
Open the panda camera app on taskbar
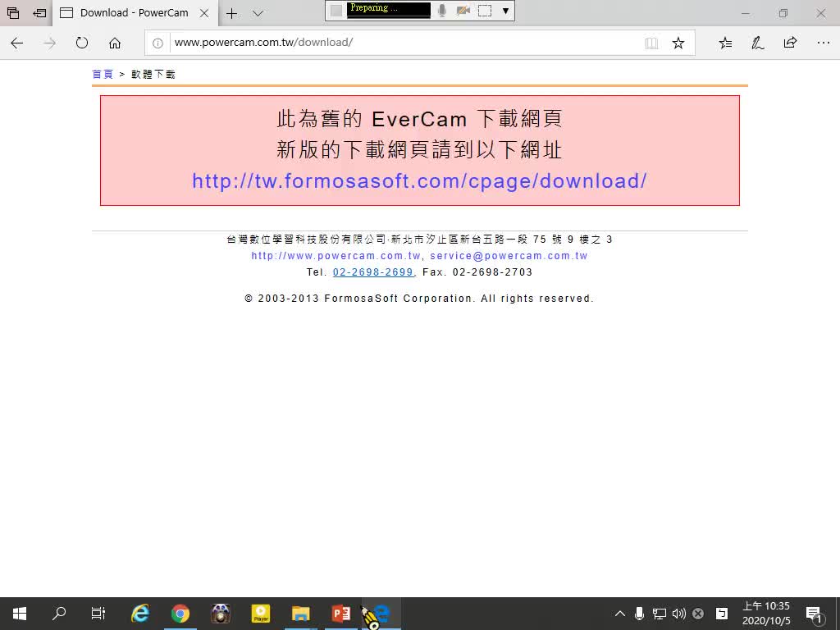click(221, 614)
